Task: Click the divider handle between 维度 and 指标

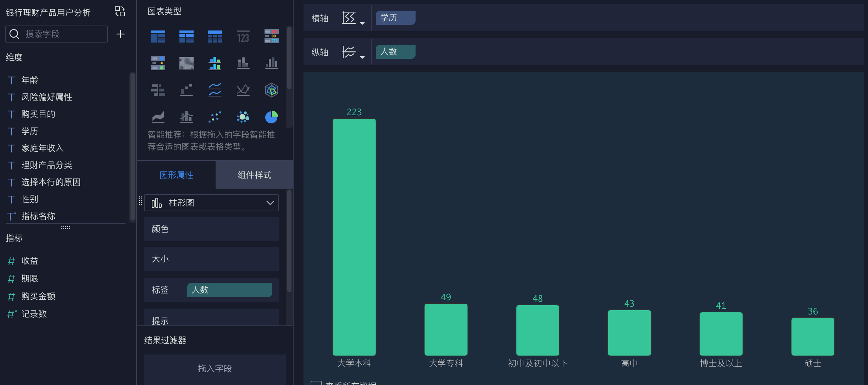Action: pyautogui.click(x=66, y=228)
